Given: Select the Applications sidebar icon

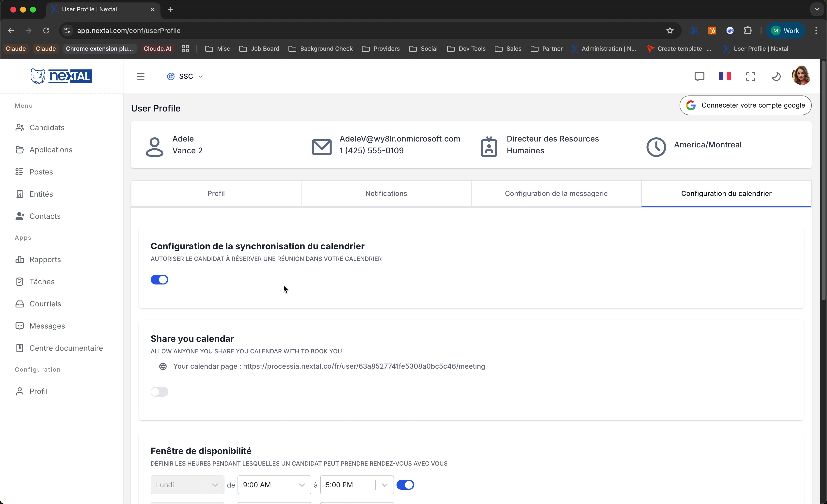Looking at the screenshot, I should 20,149.
